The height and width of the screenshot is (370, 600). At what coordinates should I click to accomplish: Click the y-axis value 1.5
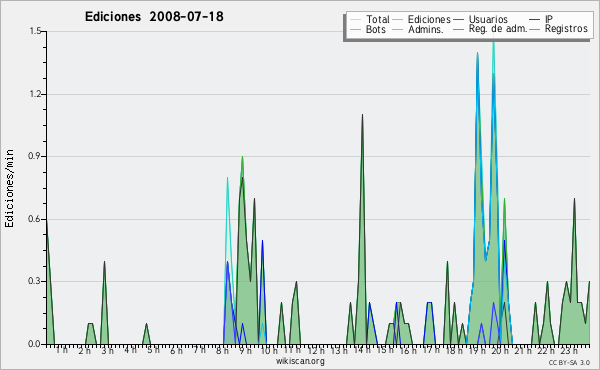35,31
